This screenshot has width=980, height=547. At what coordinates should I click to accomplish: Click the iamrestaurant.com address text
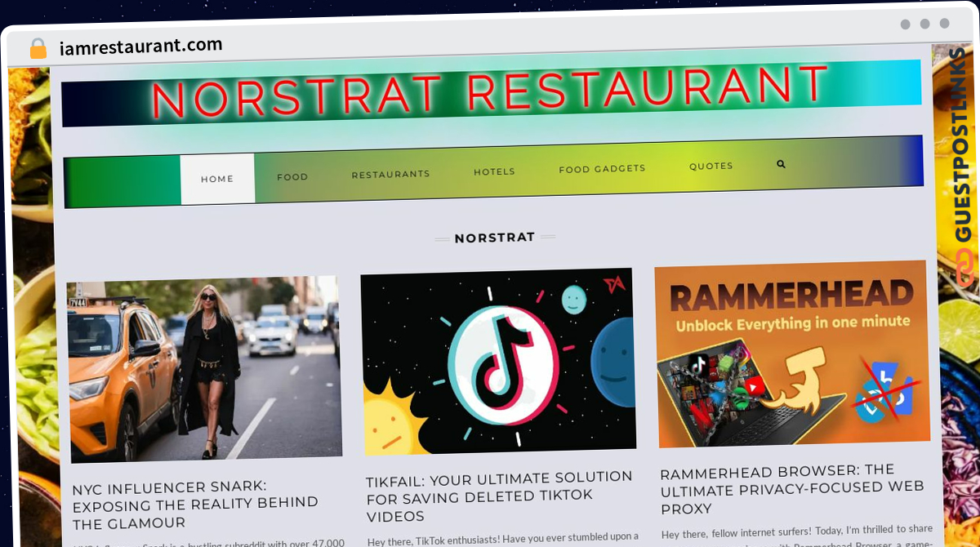tap(140, 46)
